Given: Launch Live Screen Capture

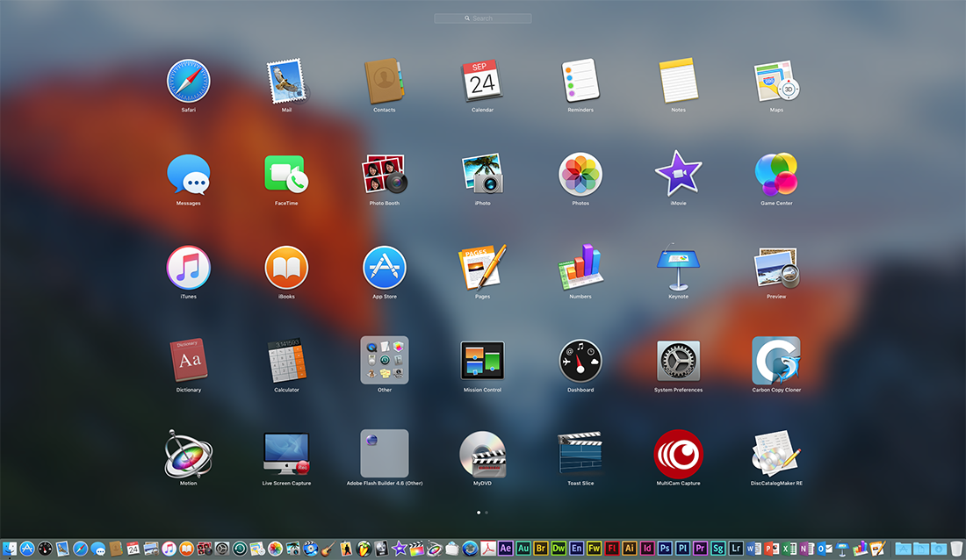Looking at the screenshot, I should pyautogui.click(x=286, y=454).
